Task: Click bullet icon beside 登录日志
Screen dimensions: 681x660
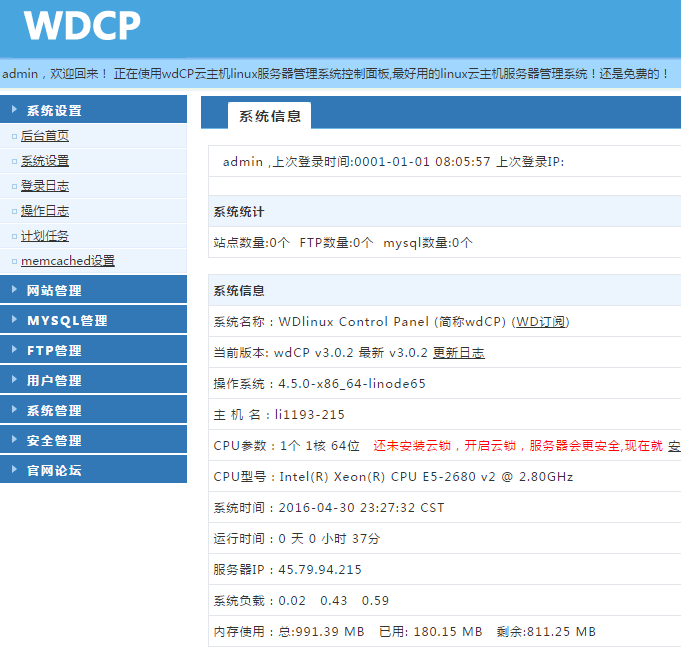Action: [14, 187]
